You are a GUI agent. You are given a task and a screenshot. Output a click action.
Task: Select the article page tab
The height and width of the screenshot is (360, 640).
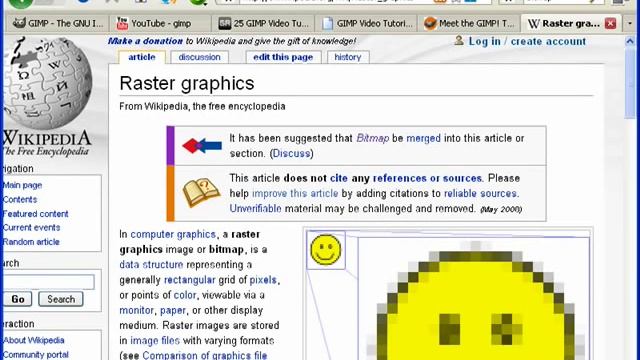pos(142,57)
